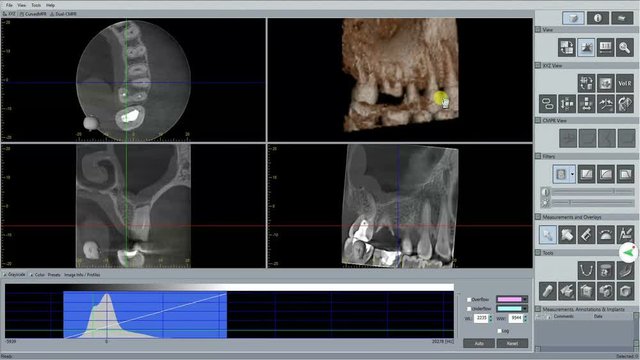Open the information panel icon at top
This screenshot has height=360, width=640.
[x=598, y=18]
